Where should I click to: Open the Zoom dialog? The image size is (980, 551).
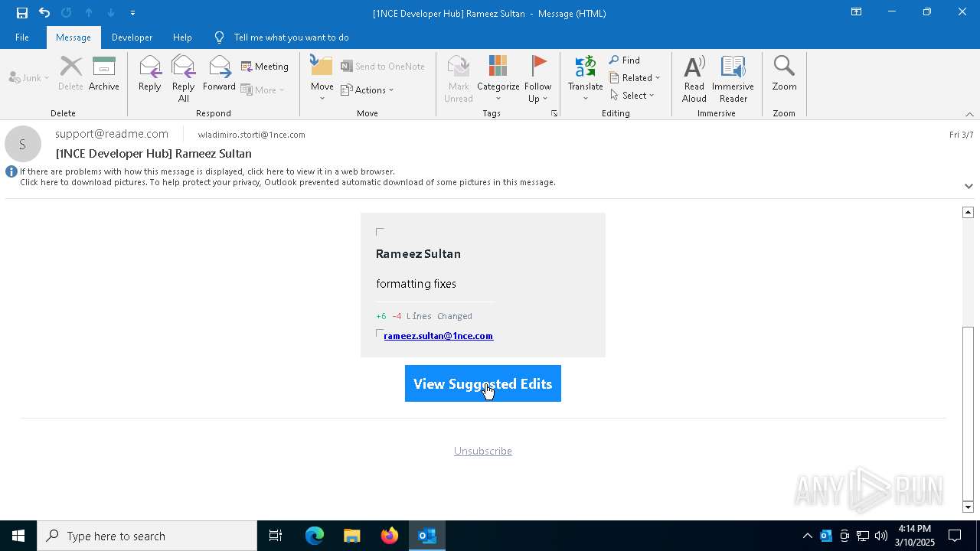pos(784,74)
